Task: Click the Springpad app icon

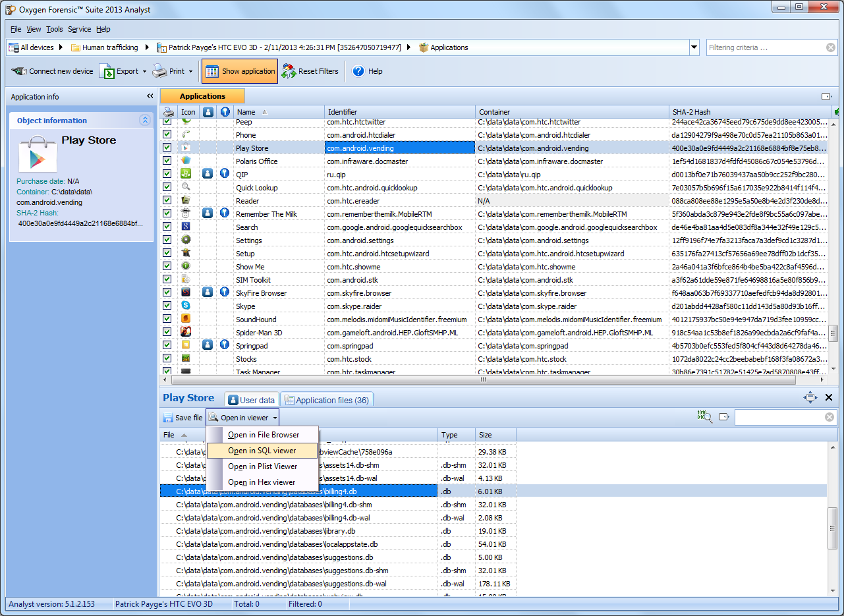Action: point(186,346)
